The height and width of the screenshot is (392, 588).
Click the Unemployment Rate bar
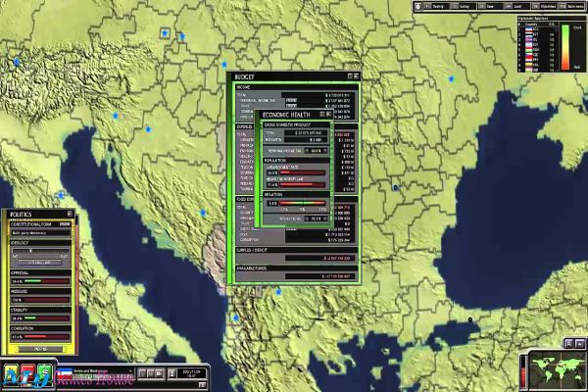(x=302, y=172)
